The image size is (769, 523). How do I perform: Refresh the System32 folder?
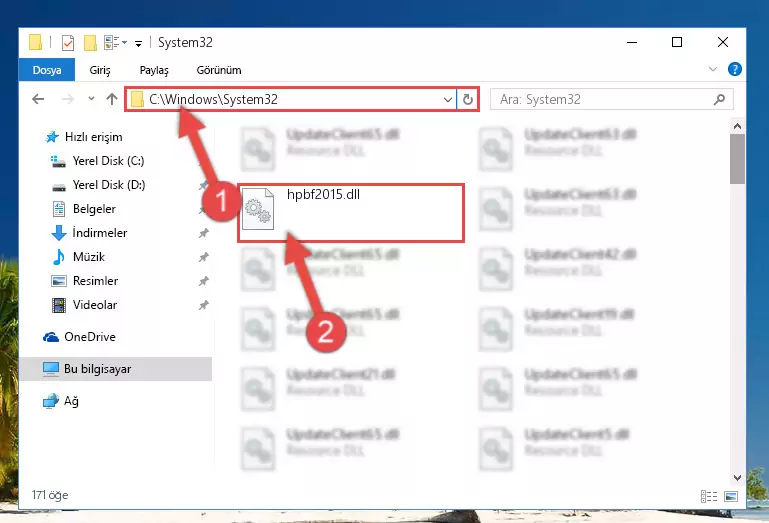(x=467, y=100)
